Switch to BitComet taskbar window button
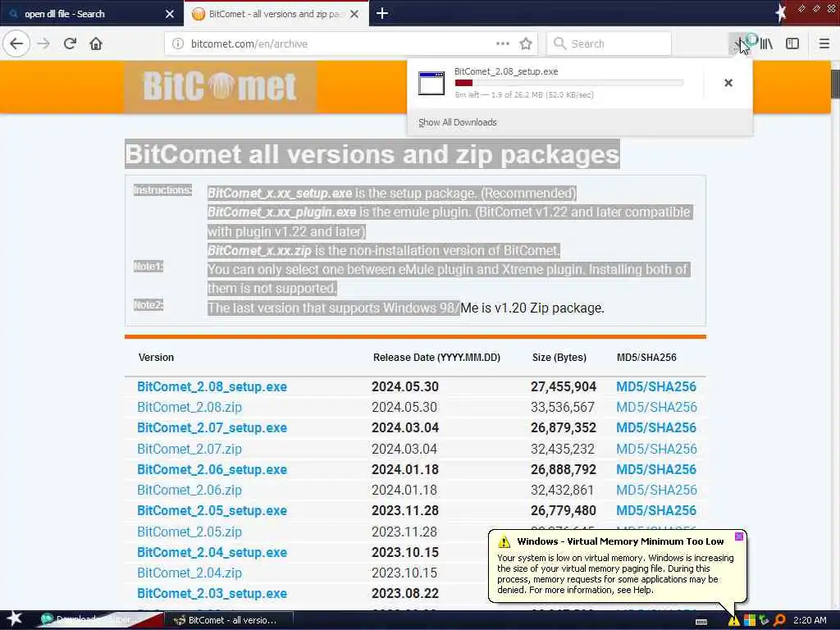 pos(230,620)
